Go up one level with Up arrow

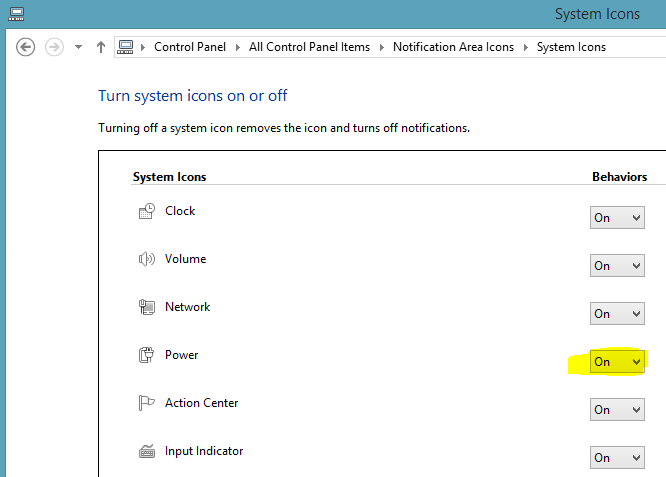101,47
